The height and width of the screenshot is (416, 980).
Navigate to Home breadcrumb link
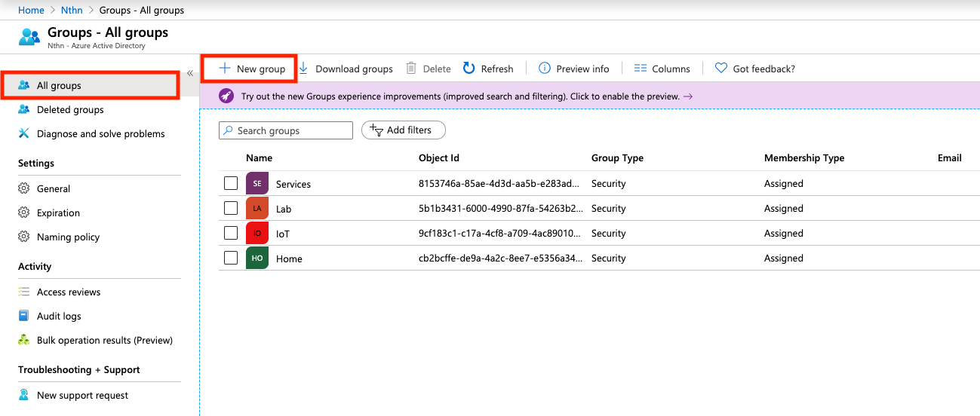tap(31, 11)
